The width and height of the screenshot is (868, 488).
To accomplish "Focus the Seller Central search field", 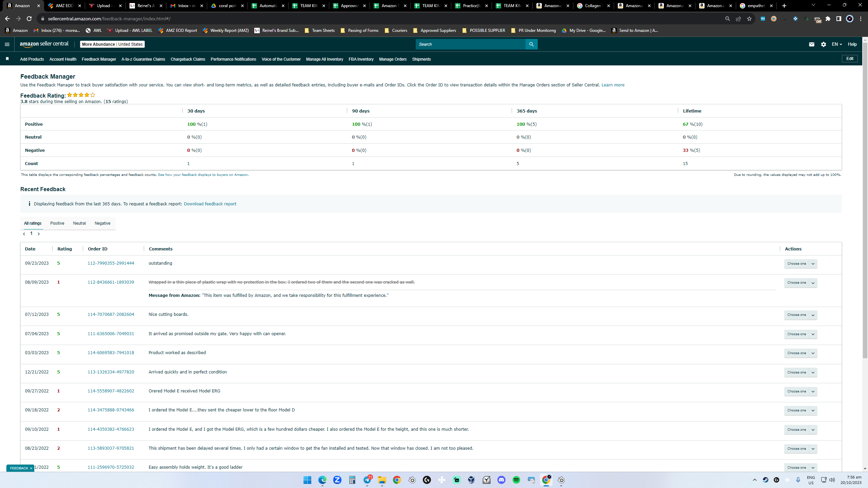I will (x=471, y=44).
